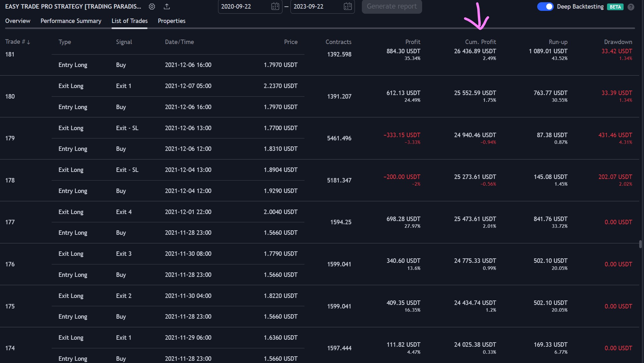Image resolution: width=644 pixels, height=363 pixels.
Task: Open the end date calendar icon
Action: click(348, 6)
